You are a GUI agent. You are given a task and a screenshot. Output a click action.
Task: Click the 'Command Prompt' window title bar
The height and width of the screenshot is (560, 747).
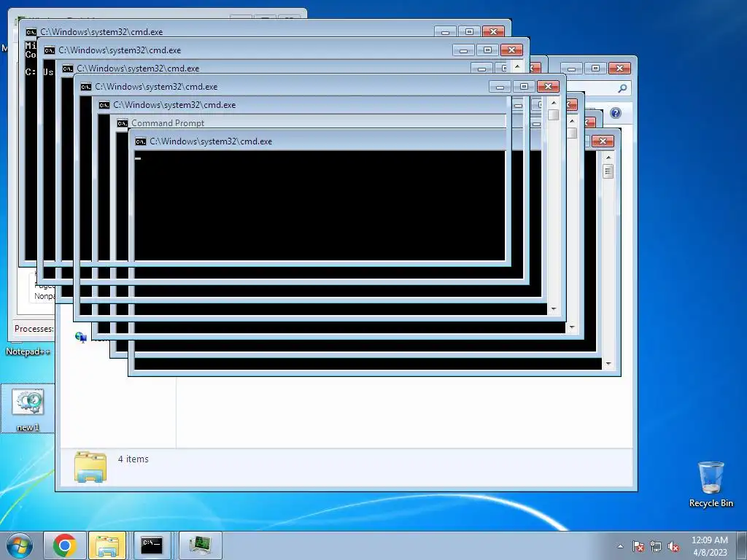click(x=309, y=122)
